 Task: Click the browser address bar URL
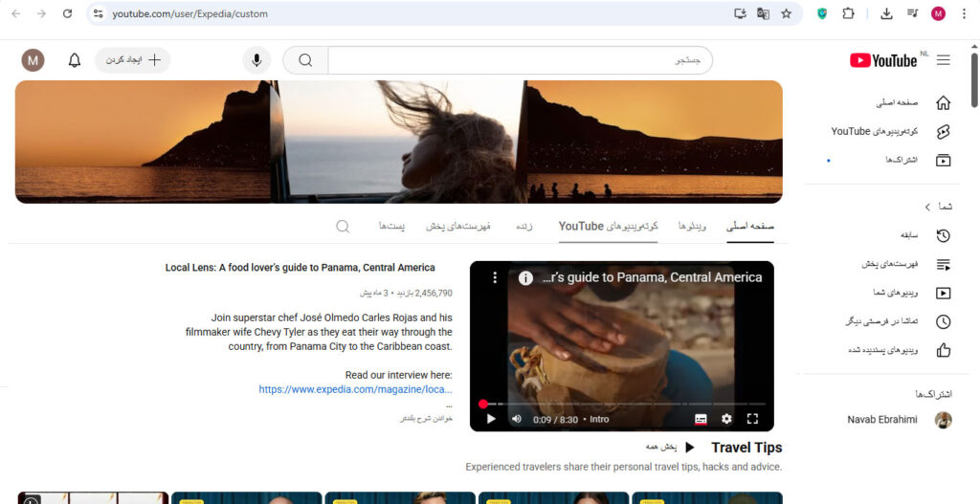(x=190, y=13)
